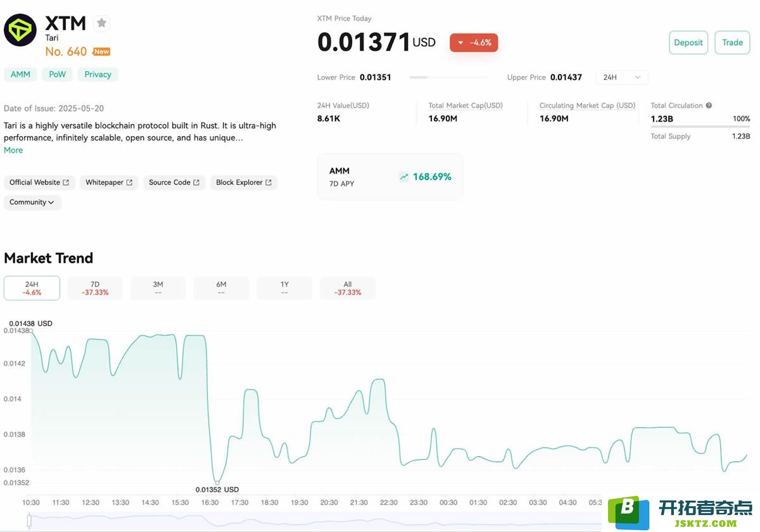The image size is (760, 532).
Task: Show the Total Circulation help tooltip
Action: (709, 106)
